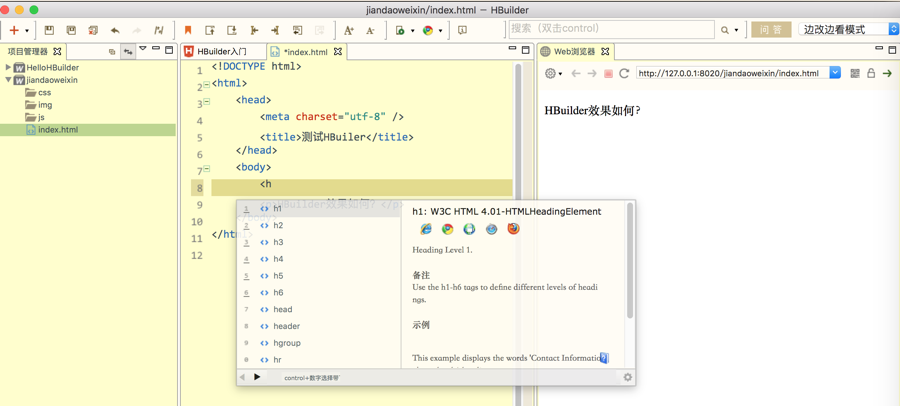Image resolution: width=900 pixels, height=406 pixels.
Task: Toggle Link with Editor in project manager
Action: [x=128, y=52]
